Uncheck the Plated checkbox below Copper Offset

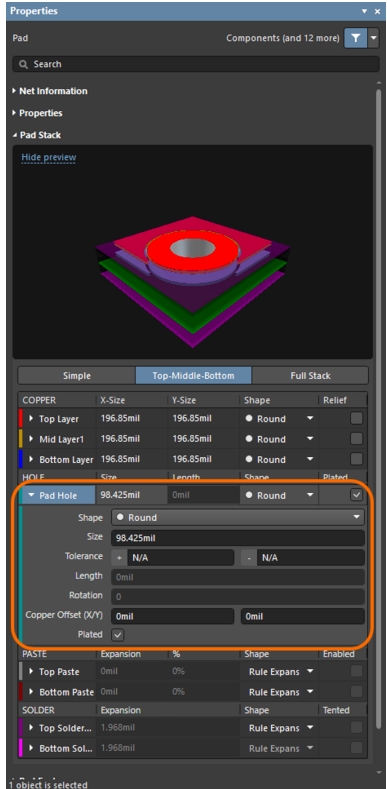click(118, 635)
